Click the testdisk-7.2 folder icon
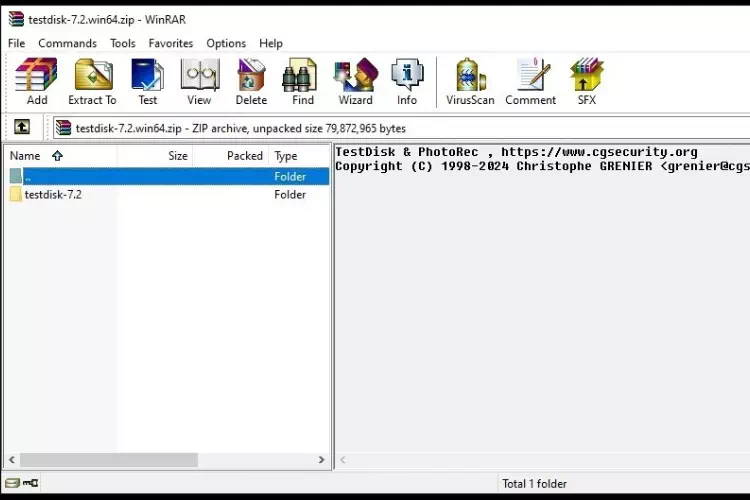The image size is (750, 500). [x=15, y=194]
